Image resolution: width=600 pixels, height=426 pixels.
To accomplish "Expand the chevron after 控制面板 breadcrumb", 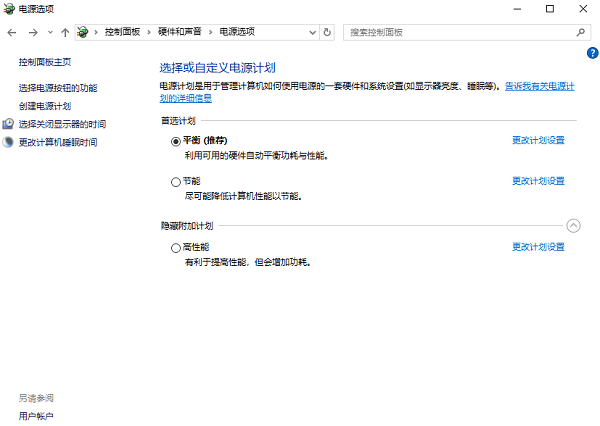I will 149,32.
